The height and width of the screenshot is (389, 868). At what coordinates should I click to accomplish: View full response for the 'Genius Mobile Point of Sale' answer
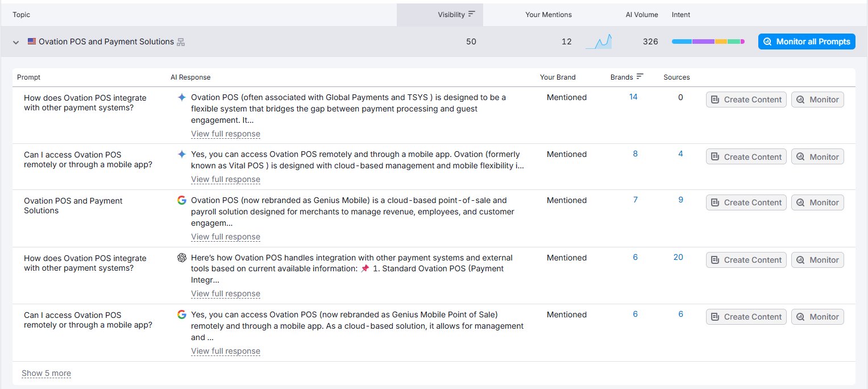coord(226,351)
